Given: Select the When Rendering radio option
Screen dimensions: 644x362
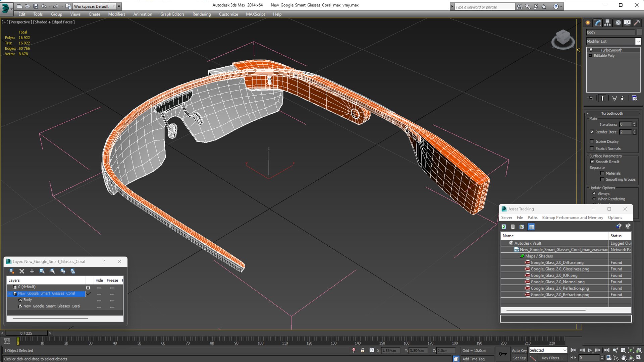Looking at the screenshot, I should (594, 199).
